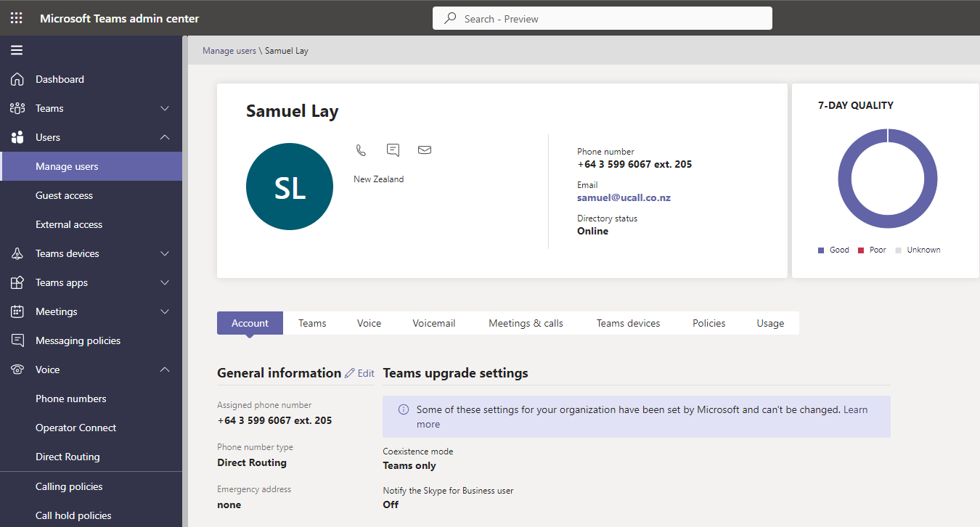This screenshot has height=527, width=980.
Task: Click the Voice telephone icon in the sidebar
Action: tap(17, 369)
